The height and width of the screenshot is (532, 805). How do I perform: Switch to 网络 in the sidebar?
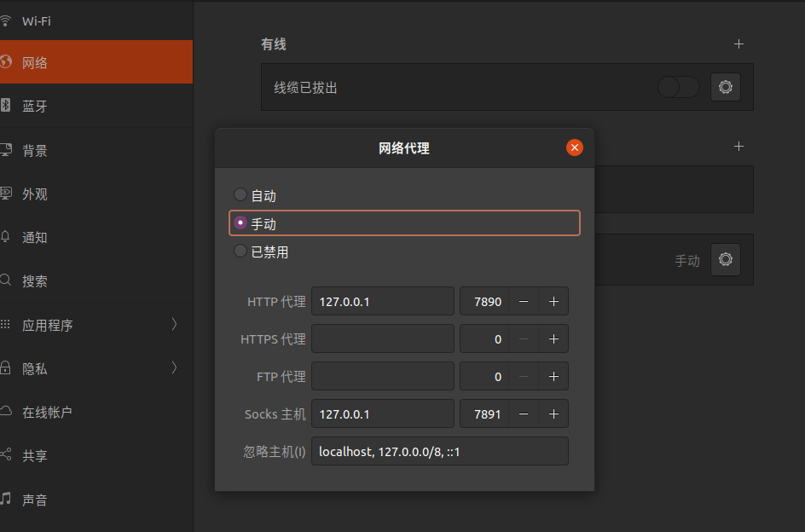click(x=9, y=62)
